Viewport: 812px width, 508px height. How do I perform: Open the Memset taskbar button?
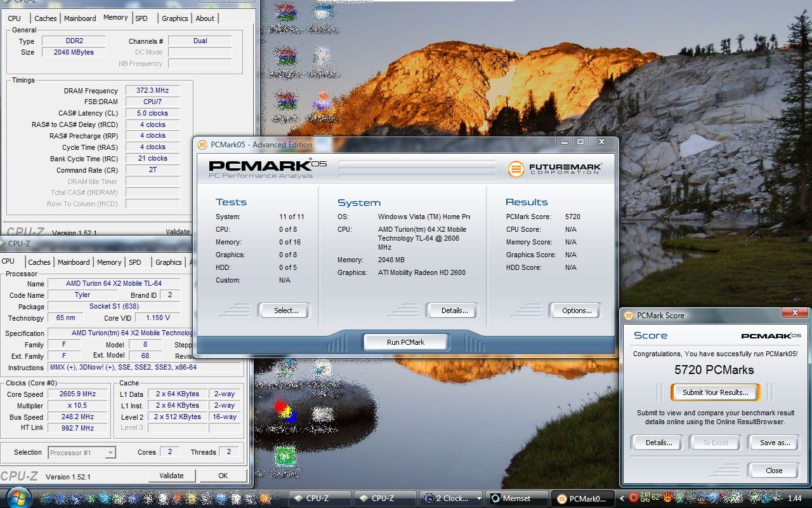click(x=516, y=498)
